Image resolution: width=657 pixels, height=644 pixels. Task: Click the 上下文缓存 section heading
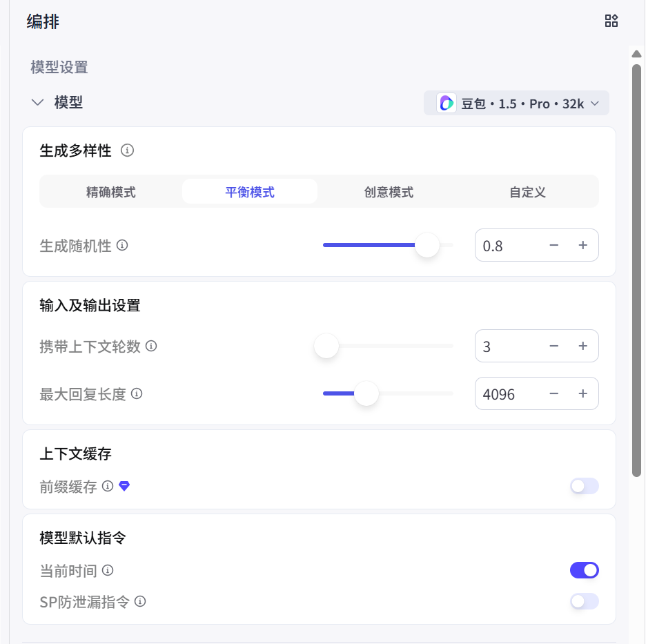pyautogui.click(x=75, y=453)
